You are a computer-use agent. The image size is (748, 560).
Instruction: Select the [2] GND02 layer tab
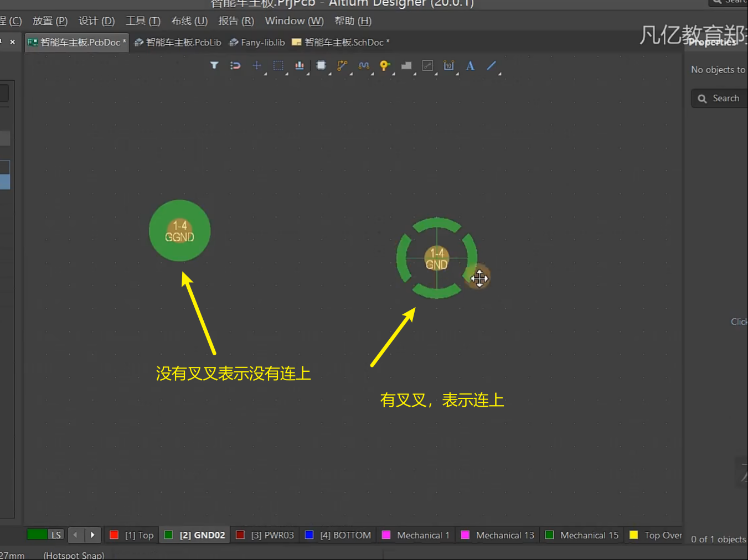195,535
